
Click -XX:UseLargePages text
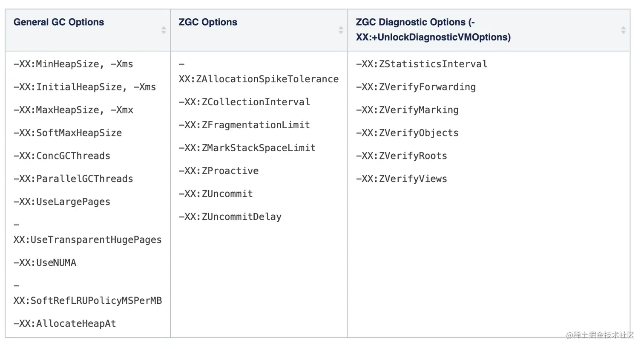click(62, 202)
